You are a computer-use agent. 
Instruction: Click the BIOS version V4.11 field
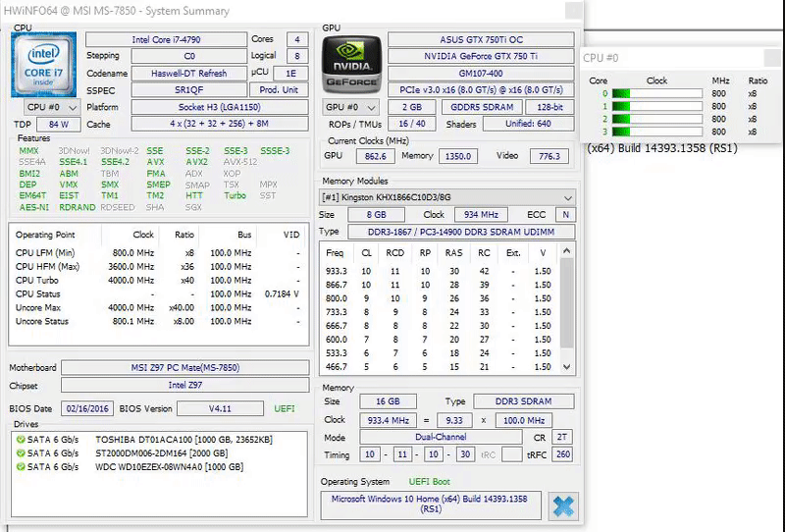coord(220,408)
